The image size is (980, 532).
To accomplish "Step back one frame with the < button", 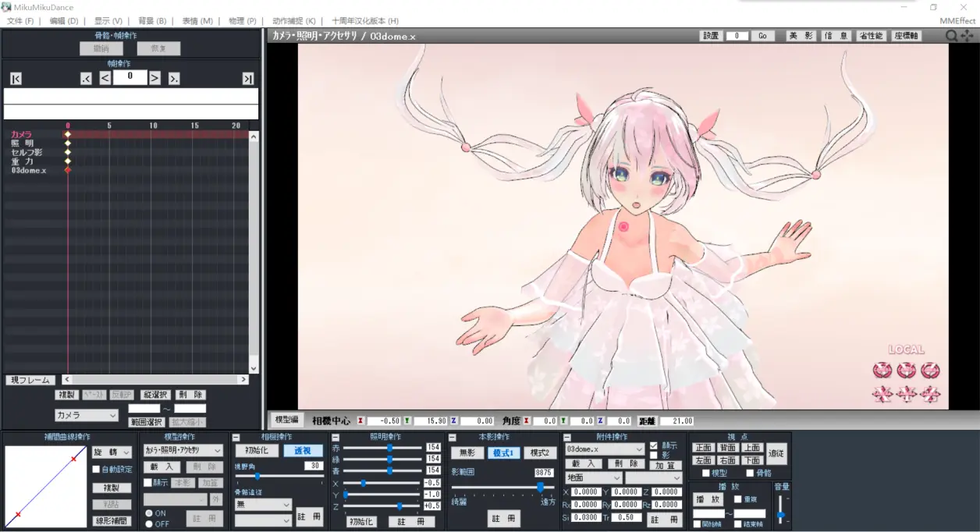I will tap(105, 78).
